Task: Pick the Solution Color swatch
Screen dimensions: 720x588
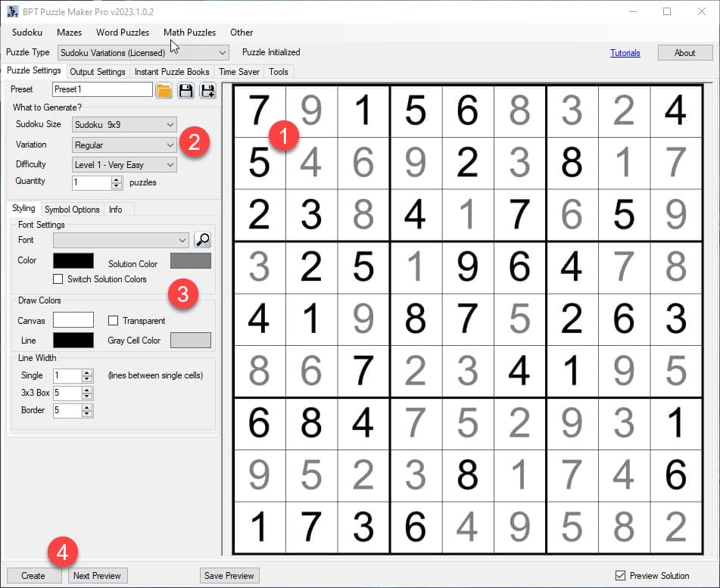Action: [x=190, y=261]
